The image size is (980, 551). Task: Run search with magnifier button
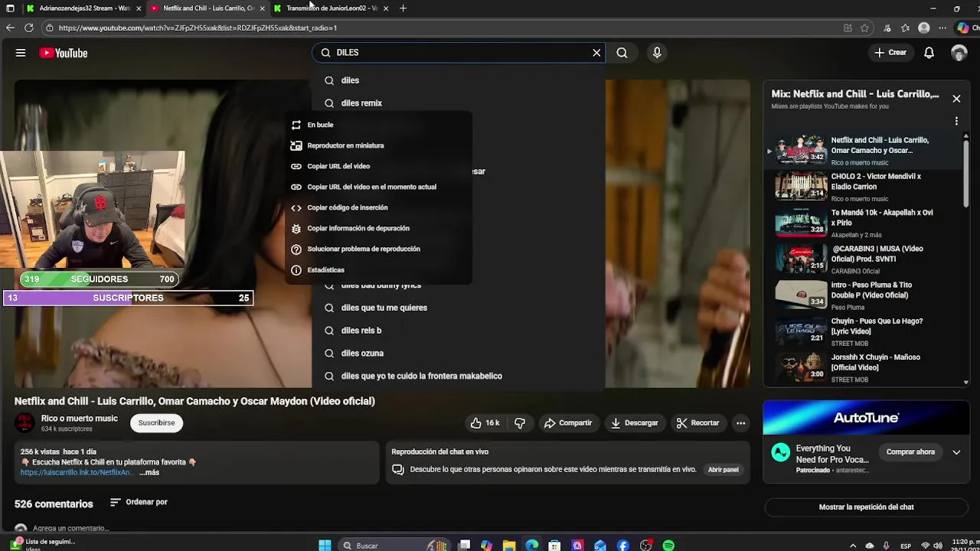coord(622,53)
